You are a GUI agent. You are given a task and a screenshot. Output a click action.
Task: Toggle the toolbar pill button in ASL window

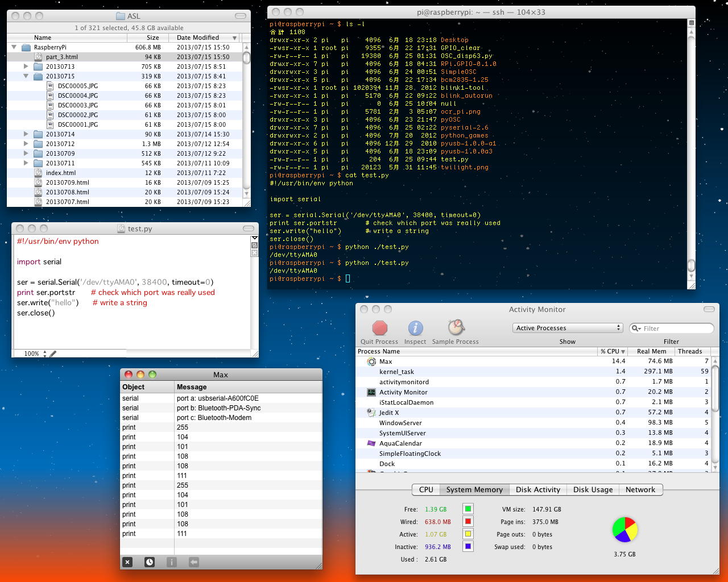(x=241, y=16)
